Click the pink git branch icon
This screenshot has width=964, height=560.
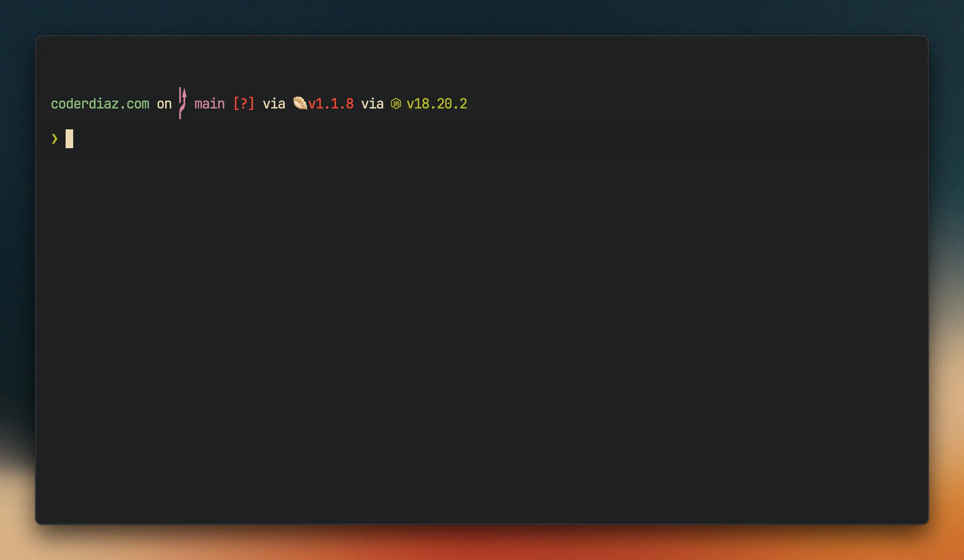click(182, 103)
